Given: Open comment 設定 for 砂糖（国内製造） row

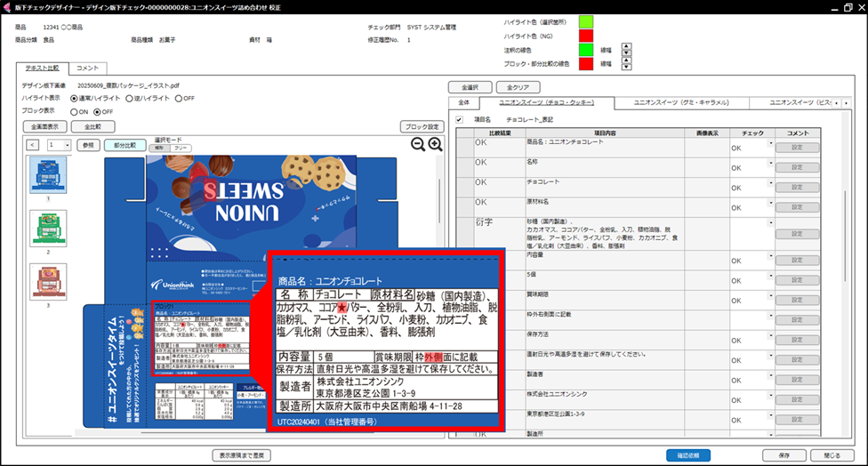Looking at the screenshot, I should pos(797,234).
